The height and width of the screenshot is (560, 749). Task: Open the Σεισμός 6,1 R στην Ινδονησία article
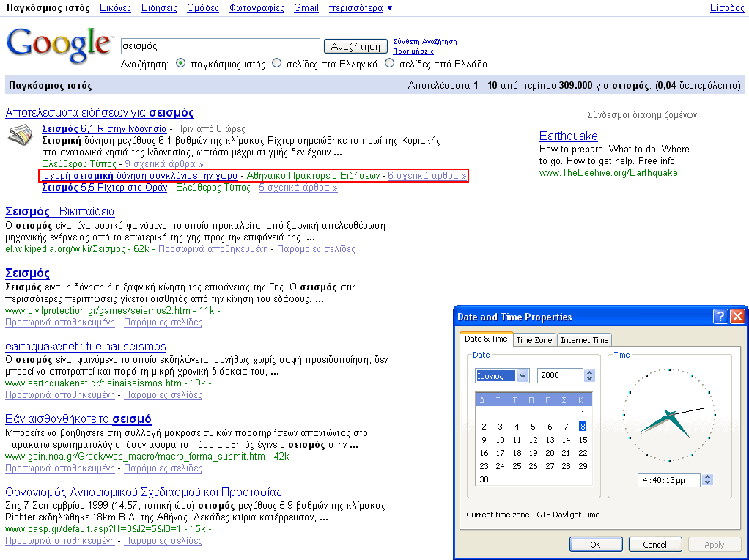[104, 128]
